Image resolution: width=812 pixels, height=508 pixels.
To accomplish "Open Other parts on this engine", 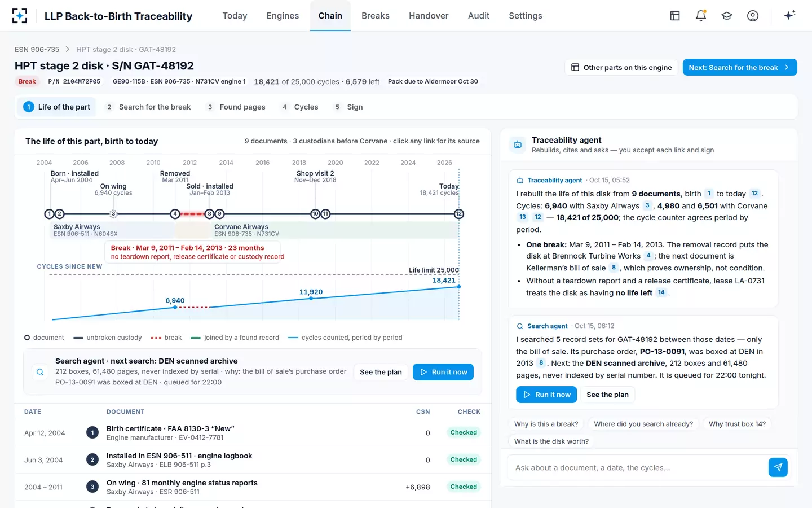I will [x=621, y=67].
